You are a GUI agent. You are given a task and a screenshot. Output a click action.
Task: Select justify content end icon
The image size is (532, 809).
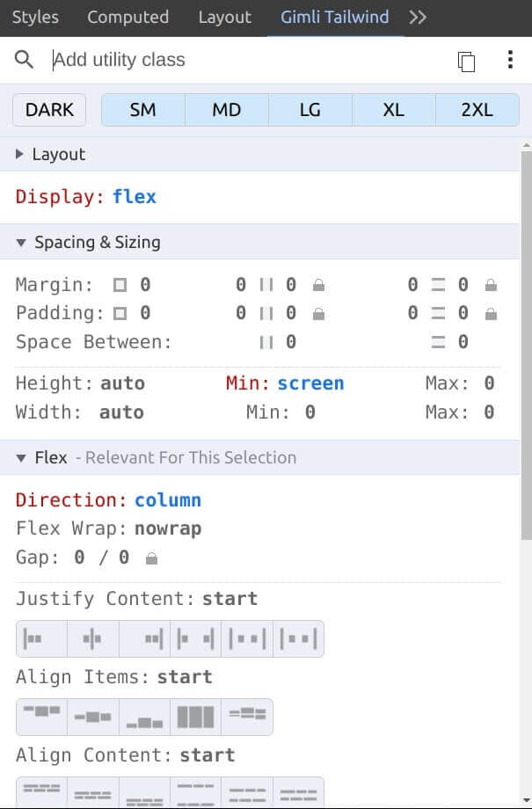click(144, 638)
